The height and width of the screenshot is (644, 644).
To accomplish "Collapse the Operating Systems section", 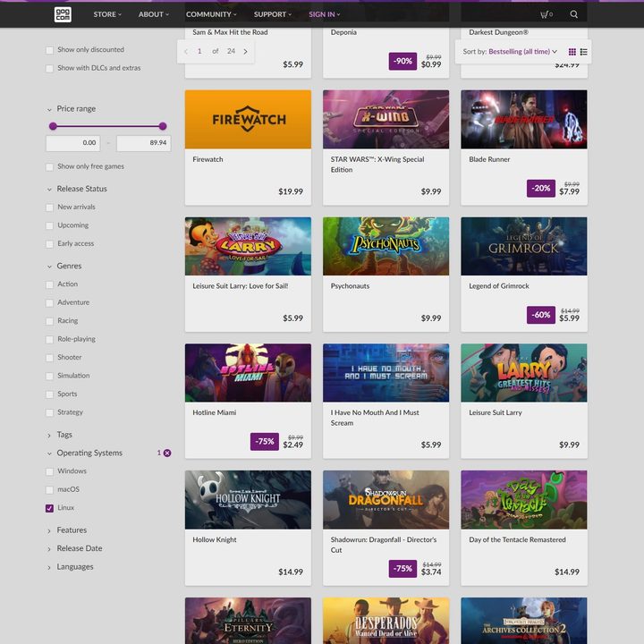I will [89, 453].
